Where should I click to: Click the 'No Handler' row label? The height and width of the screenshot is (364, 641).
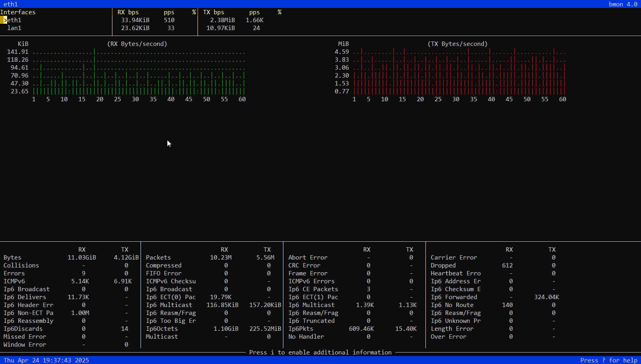[x=306, y=337]
